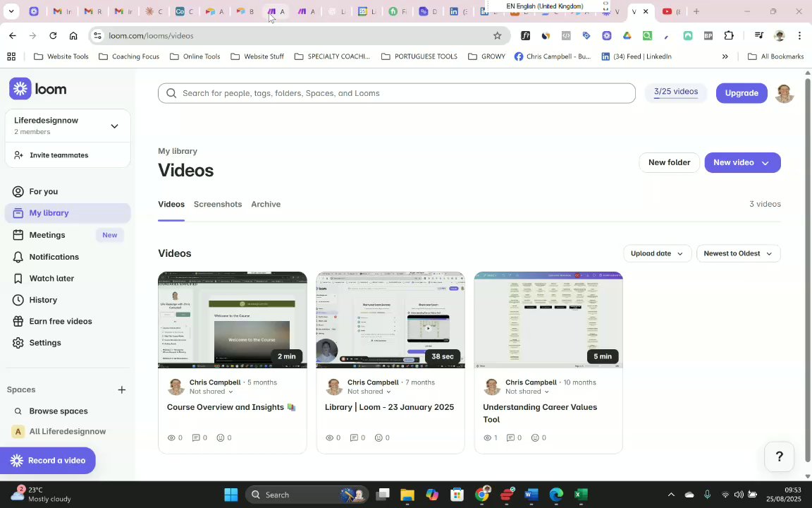The image size is (812, 508).
Task: Go to the Chrome home page button
Action: tap(73, 36)
